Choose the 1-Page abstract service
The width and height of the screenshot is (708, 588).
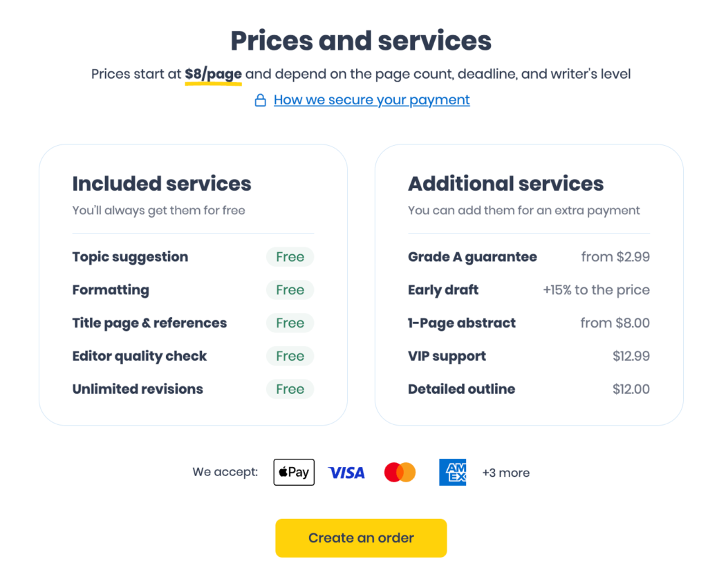462,323
